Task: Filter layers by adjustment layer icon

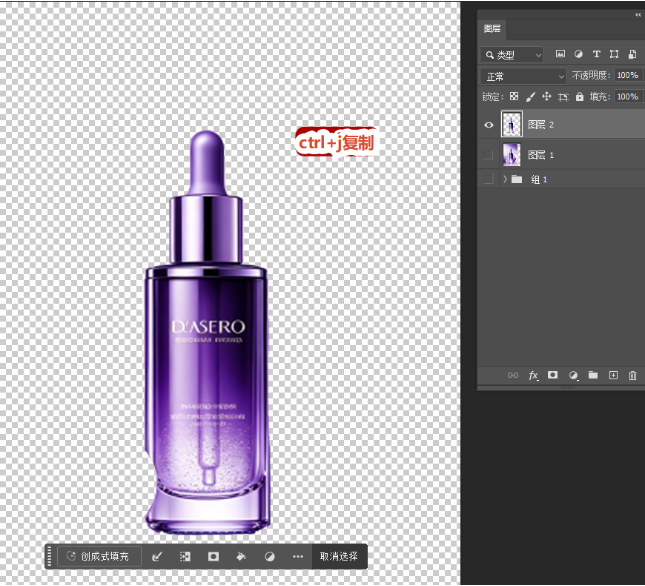Action: coord(578,54)
